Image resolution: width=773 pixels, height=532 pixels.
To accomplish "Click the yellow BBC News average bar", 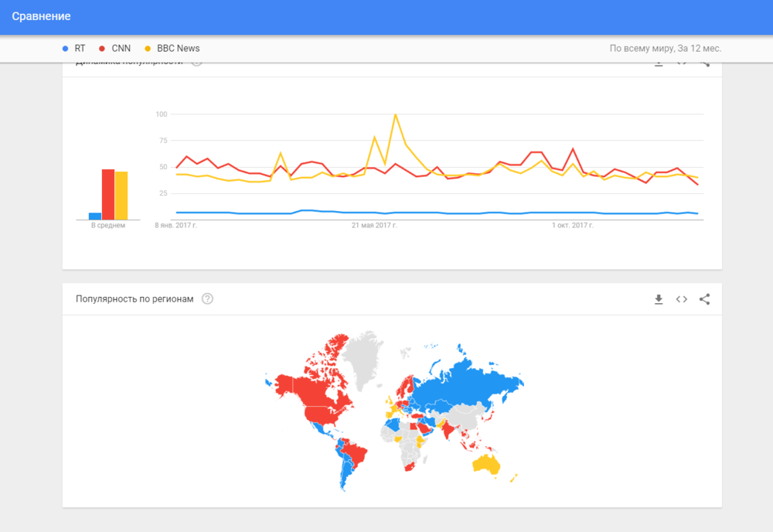I will click(121, 196).
